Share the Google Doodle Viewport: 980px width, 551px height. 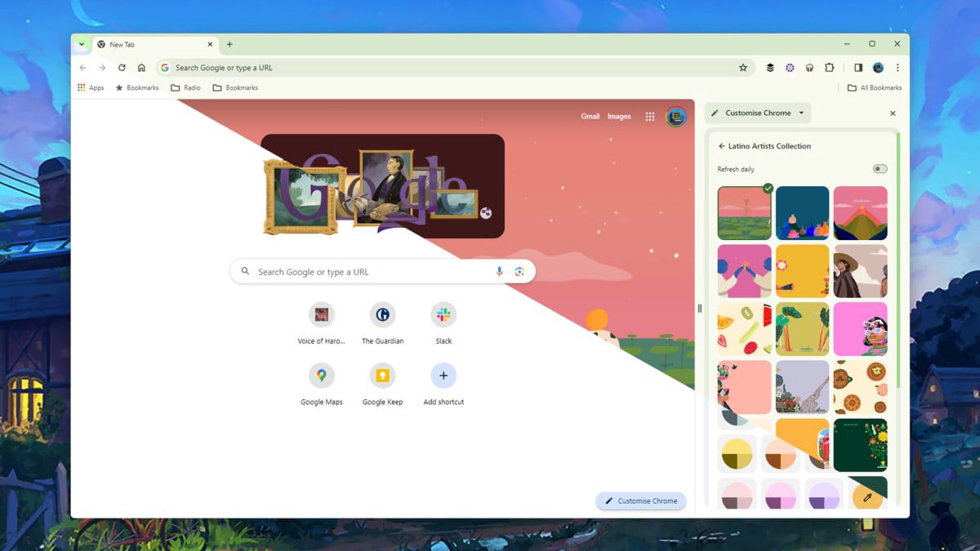(x=486, y=213)
